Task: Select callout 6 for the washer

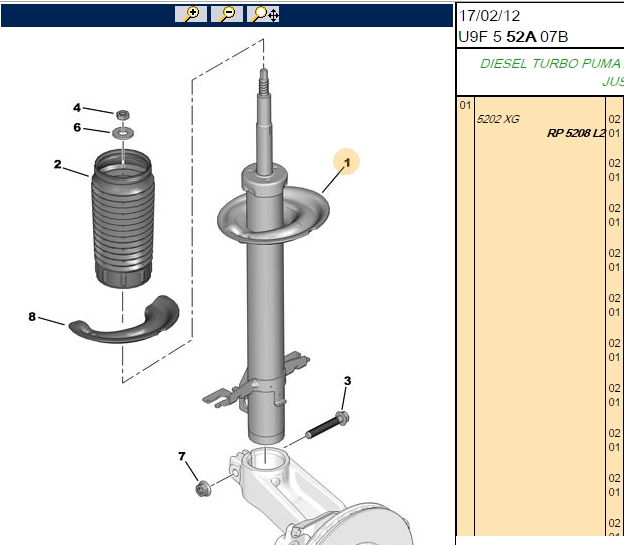Action: [x=77, y=127]
